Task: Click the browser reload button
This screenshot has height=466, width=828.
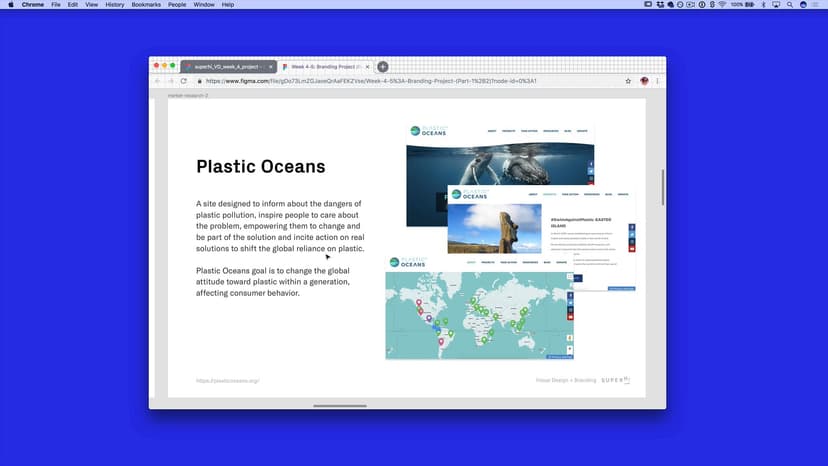Action: pos(184,81)
